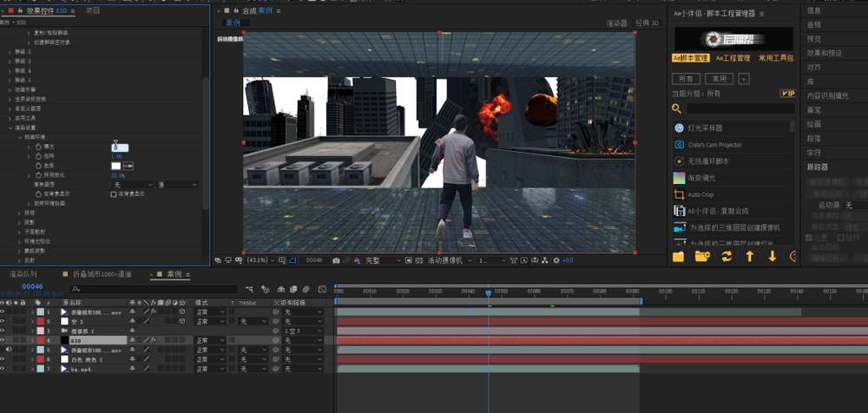
Task: Click the download arrow icon in script manager
Action: click(772, 257)
